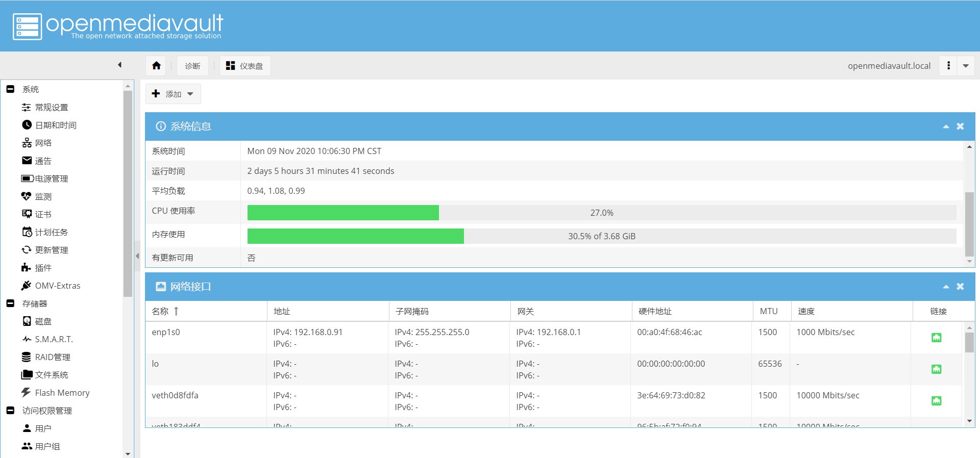Open the RAID管理 page

pyautogui.click(x=52, y=357)
